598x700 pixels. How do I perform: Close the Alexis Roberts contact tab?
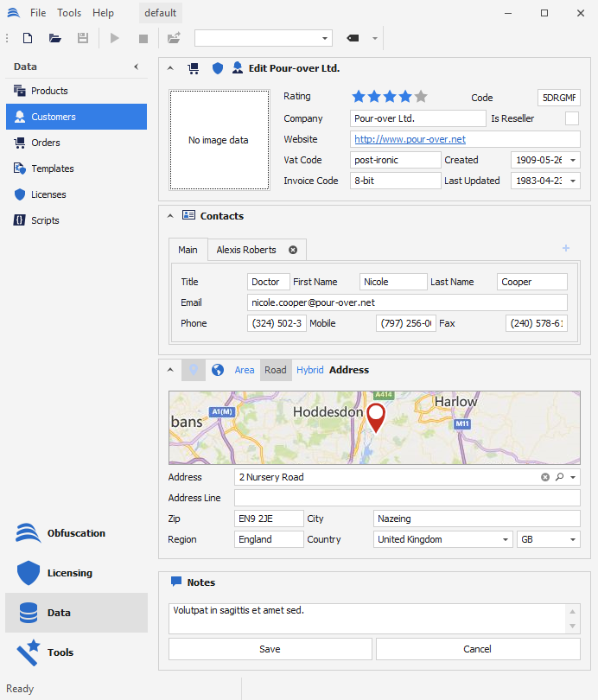[293, 250]
